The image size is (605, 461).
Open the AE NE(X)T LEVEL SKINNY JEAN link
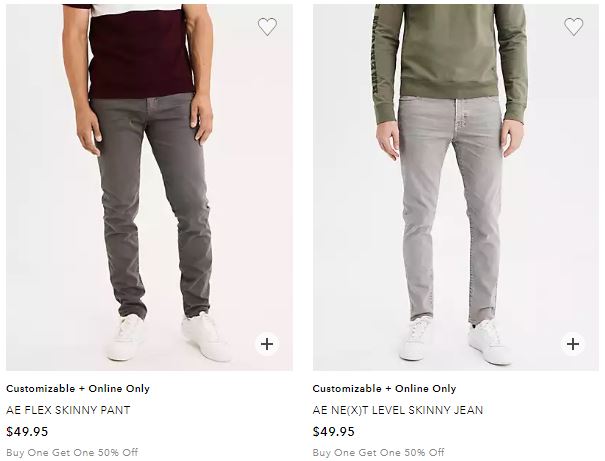point(398,410)
